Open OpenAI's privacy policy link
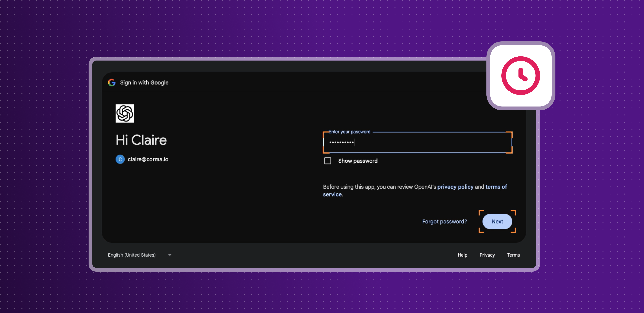 click(x=455, y=187)
